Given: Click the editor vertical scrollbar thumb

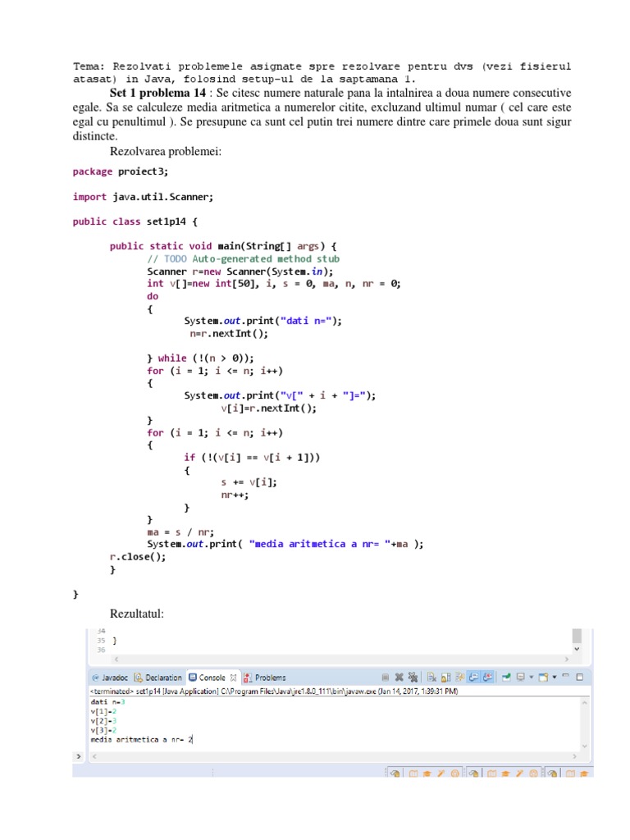Looking at the screenshot, I should (x=577, y=636).
